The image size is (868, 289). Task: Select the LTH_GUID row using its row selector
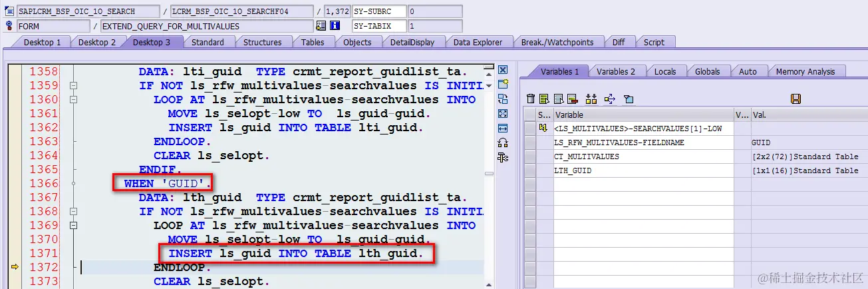529,170
